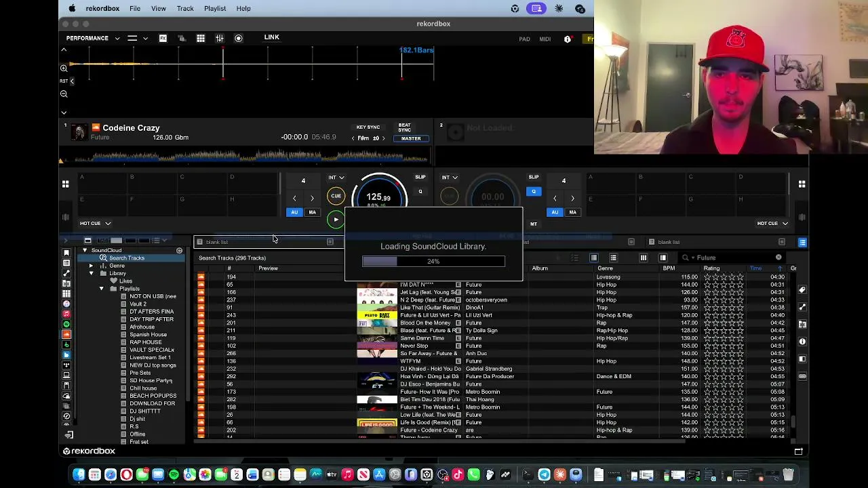Click the info notification icon
The width and height of the screenshot is (868, 488).
pyautogui.click(x=568, y=39)
